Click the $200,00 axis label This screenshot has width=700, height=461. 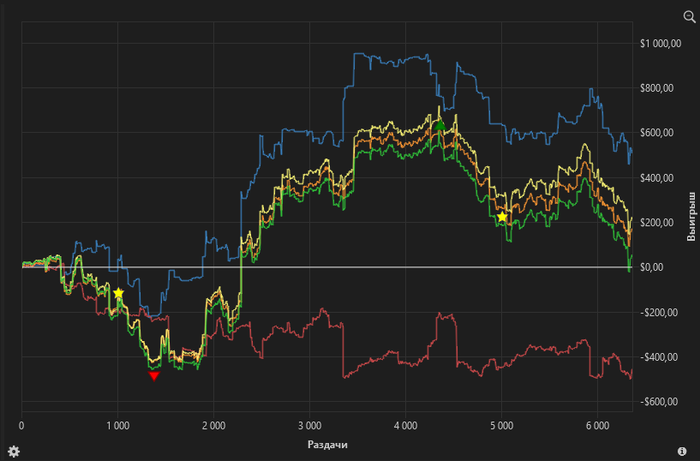(657, 223)
